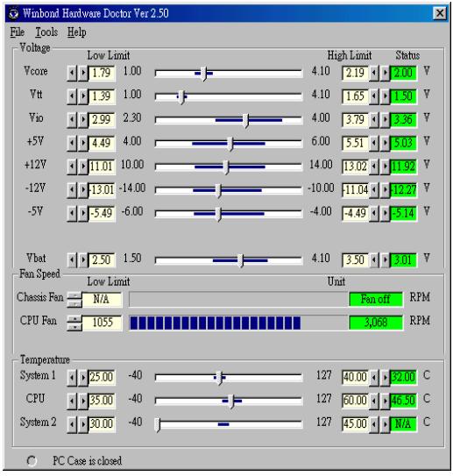Click the +5V low limit field 4.49
Viewport: 453px width, 476px height.
point(102,143)
